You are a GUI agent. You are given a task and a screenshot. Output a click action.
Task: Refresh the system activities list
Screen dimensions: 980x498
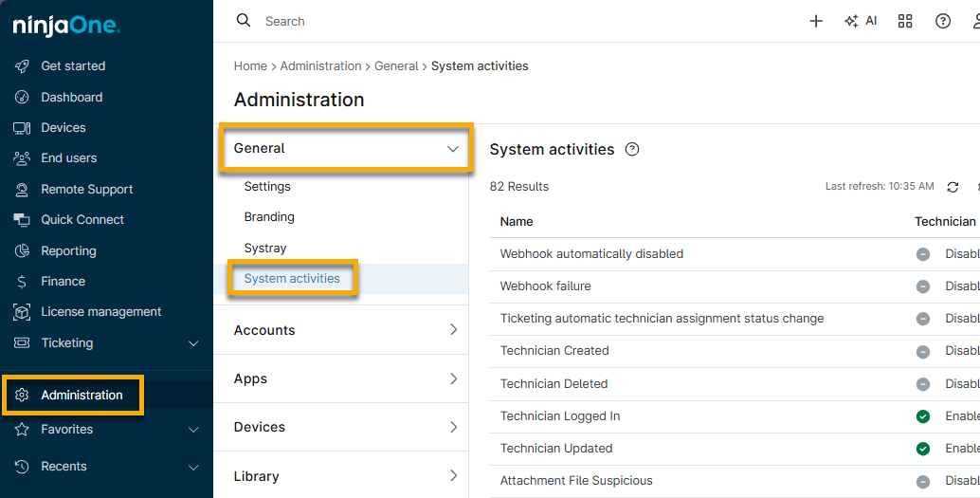(x=953, y=187)
